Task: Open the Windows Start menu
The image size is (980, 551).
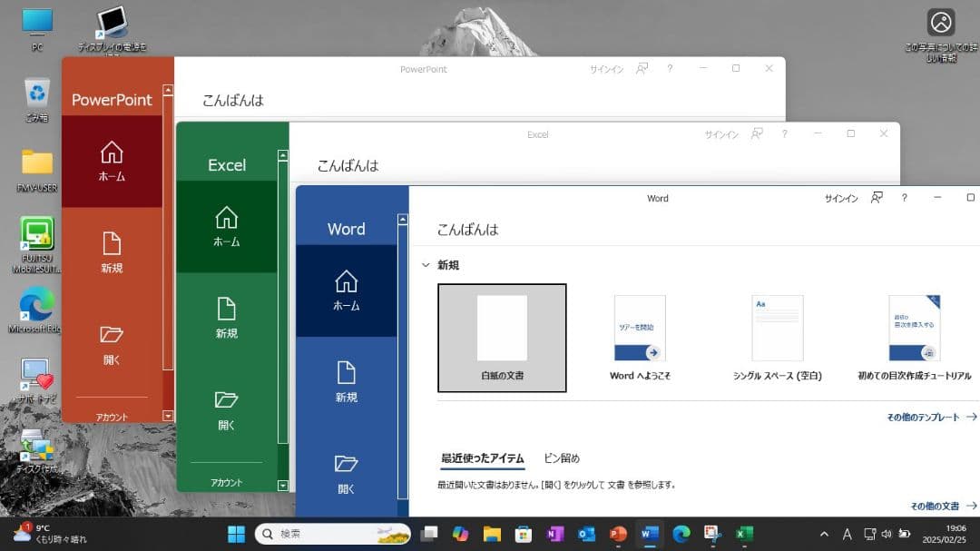Action: coord(236,534)
